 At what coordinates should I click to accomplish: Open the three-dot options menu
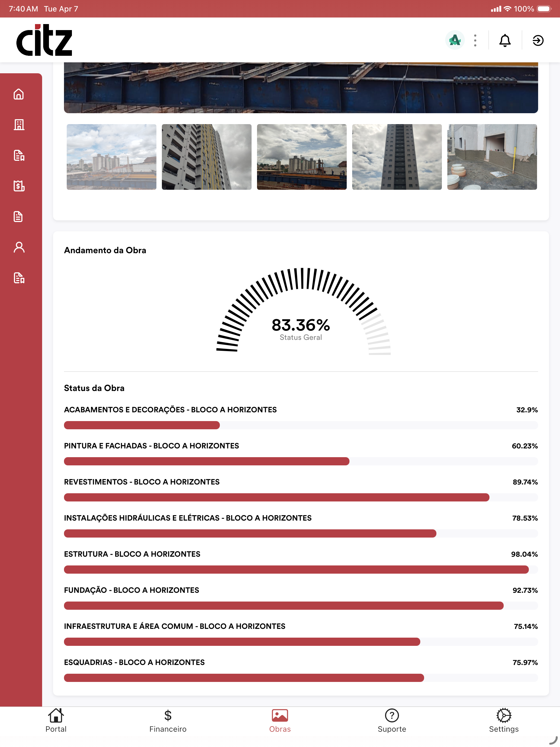pos(475,40)
